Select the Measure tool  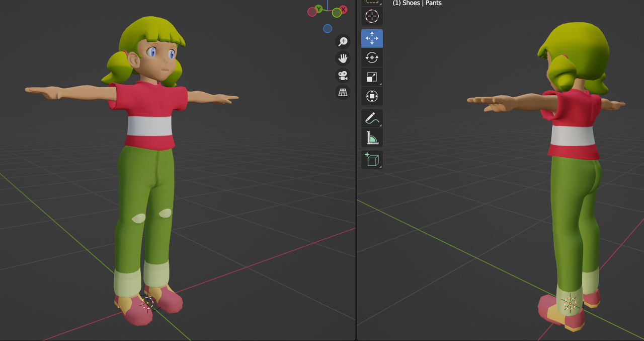(372, 137)
